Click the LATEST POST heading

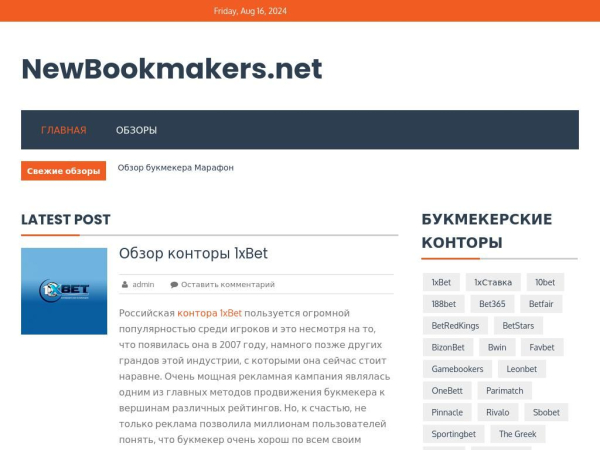coord(66,220)
